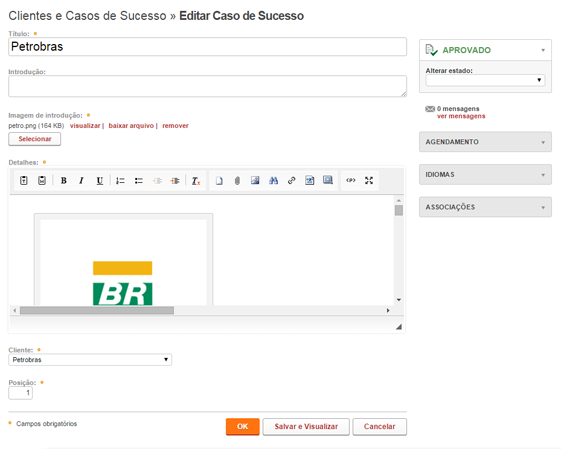Expand the ASSOCIAÇÕES panel
This screenshot has width=561, height=449.
coord(485,207)
